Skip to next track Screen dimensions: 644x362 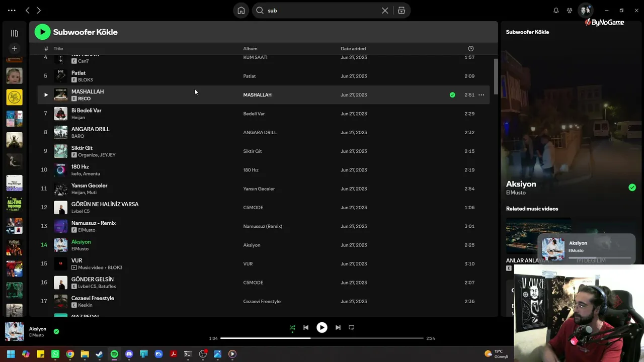tap(338, 327)
